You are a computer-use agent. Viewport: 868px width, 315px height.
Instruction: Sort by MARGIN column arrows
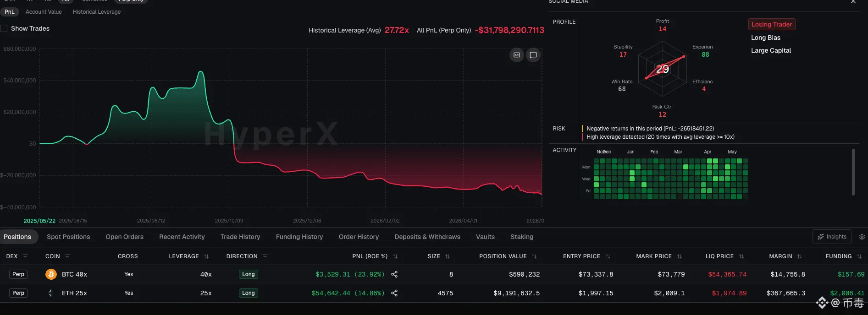pyautogui.click(x=800, y=256)
